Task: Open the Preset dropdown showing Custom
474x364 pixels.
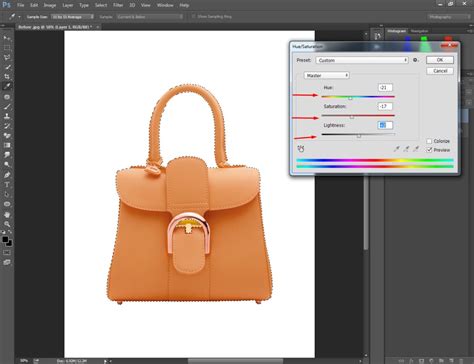Action: (x=362, y=60)
